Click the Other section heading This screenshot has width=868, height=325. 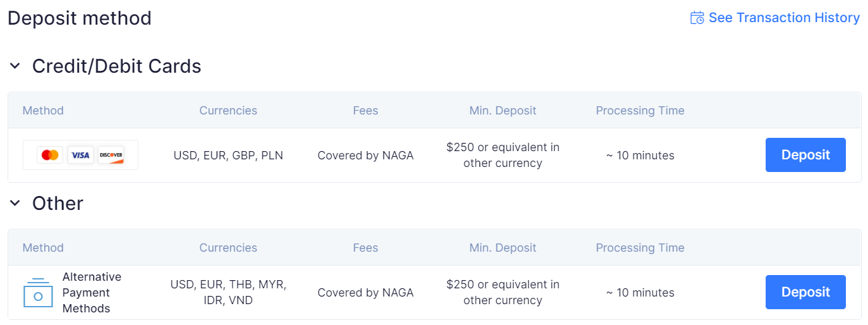[57, 203]
